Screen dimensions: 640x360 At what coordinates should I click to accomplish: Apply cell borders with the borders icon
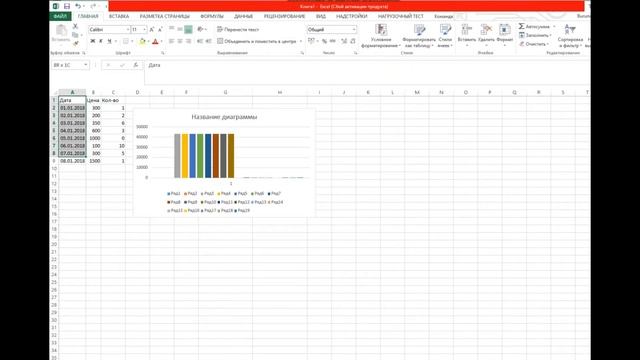click(126, 41)
